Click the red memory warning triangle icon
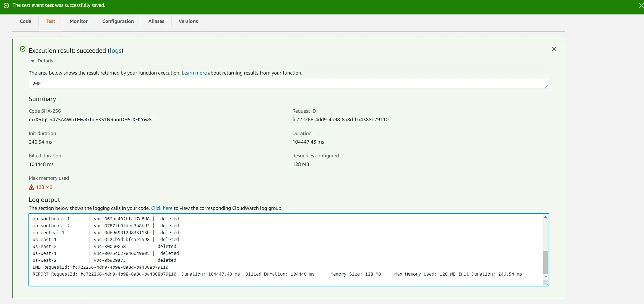Screen dimensions: 644x304 [x=32, y=187]
